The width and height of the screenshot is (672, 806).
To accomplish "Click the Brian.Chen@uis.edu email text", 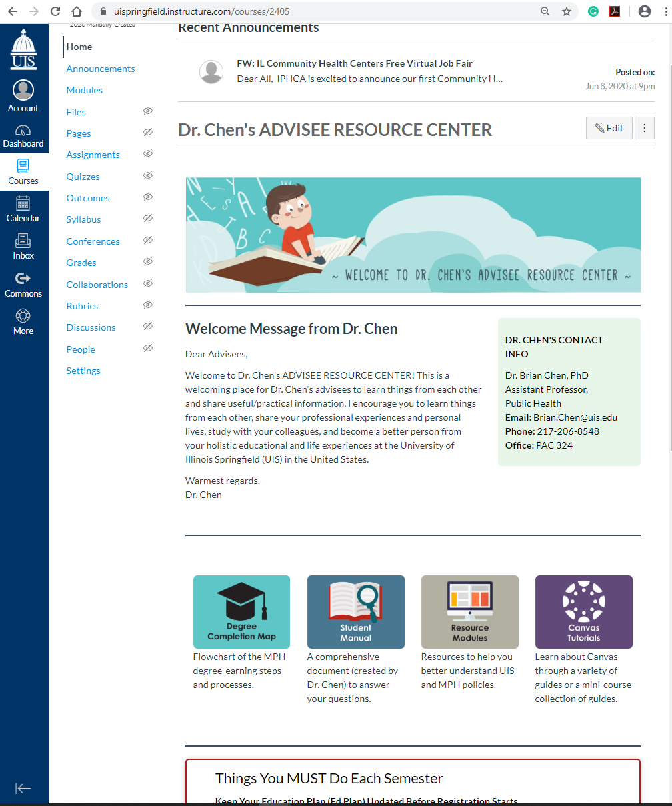I will pos(575,417).
